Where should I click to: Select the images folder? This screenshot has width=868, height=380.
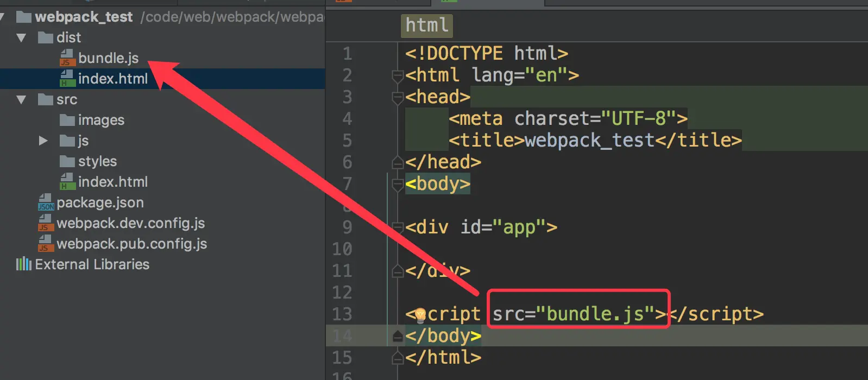pyautogui.click(x=101, y=120)
